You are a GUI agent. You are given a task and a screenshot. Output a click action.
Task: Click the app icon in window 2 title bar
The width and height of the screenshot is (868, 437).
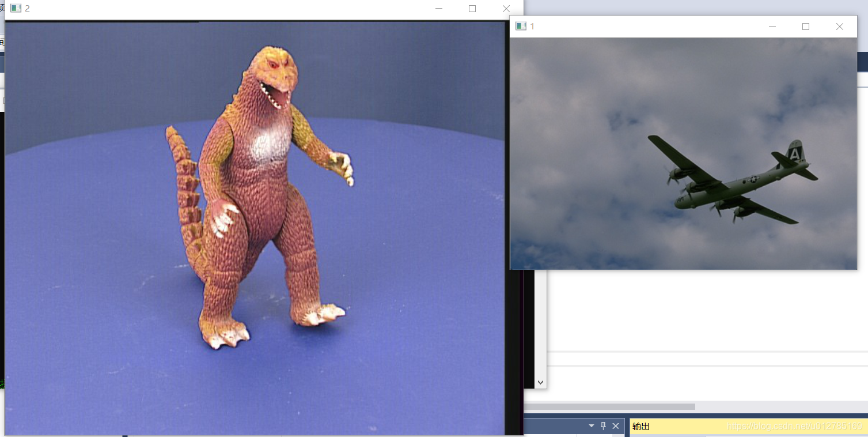coord(16,9)
